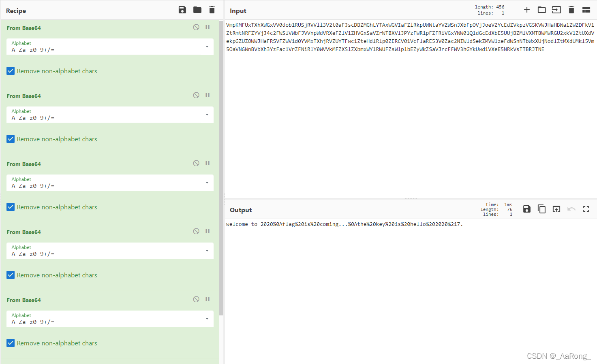This screenshot has width=597, height=364.
Task: Disable the fifth From Base64 operation
Action: click(x=196, y=299)
